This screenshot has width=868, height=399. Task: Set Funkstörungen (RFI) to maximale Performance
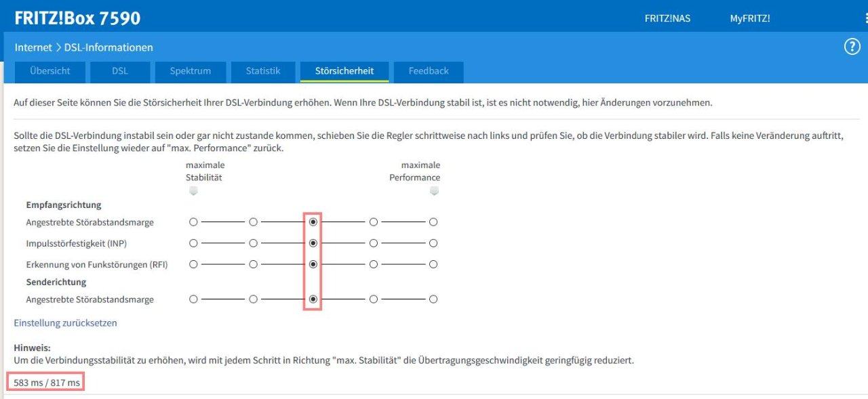click(433, 264)
